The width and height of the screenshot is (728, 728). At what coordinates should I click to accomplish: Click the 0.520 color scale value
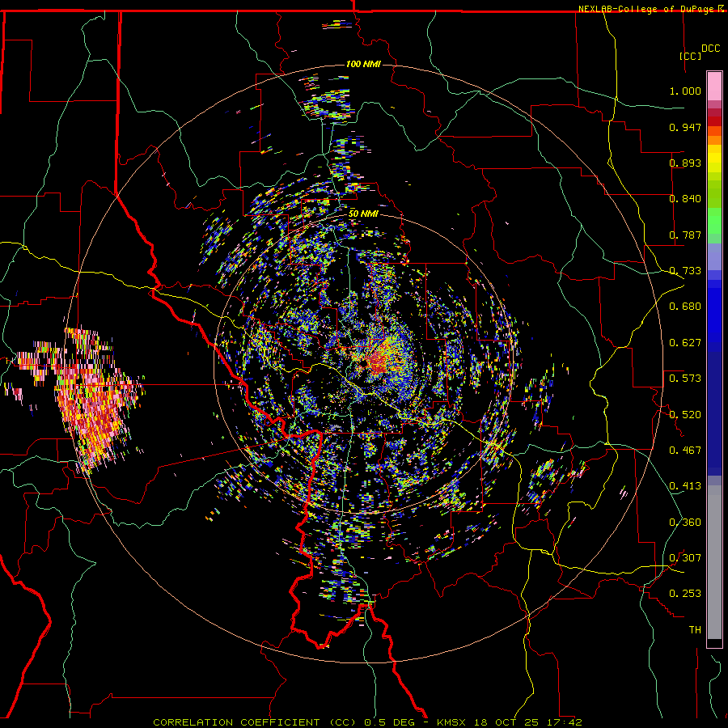click(x=685, y=415)
